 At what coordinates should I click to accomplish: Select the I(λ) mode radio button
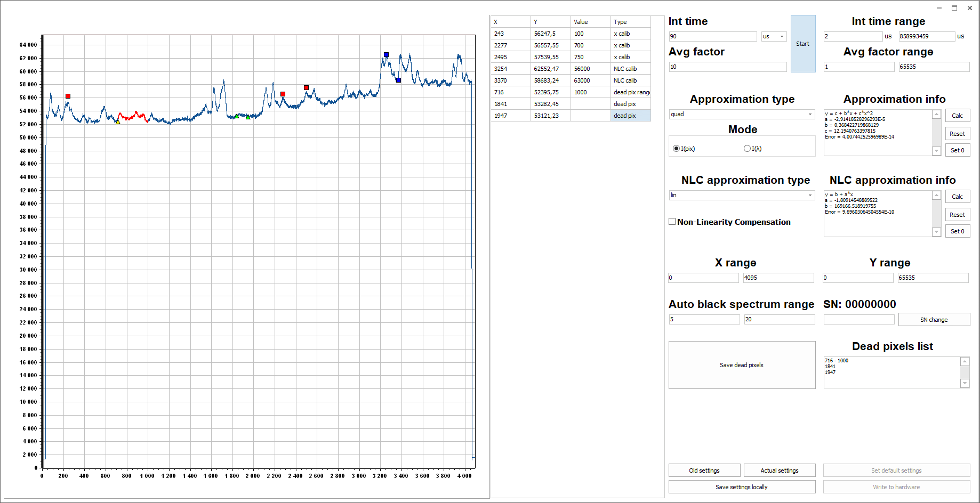(747, 149)
